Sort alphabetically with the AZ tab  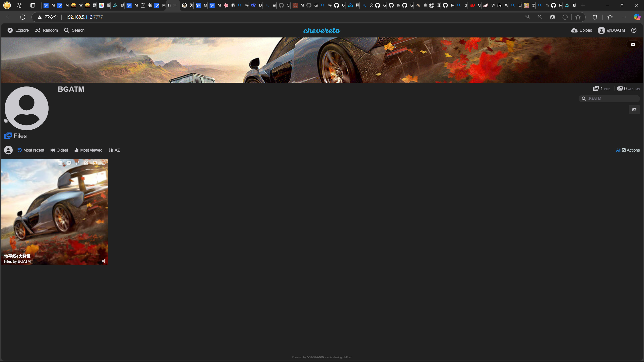tap(114, 150)
